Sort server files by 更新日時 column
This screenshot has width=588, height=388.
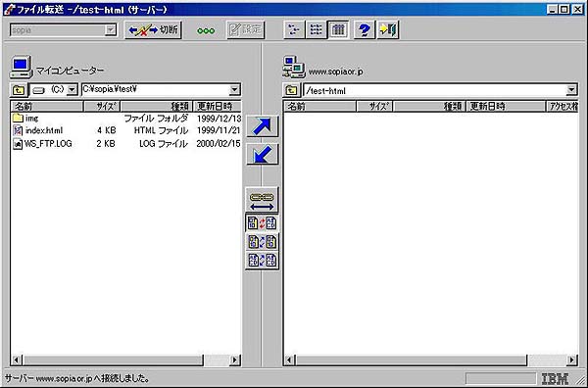click(x=506, y=107)
